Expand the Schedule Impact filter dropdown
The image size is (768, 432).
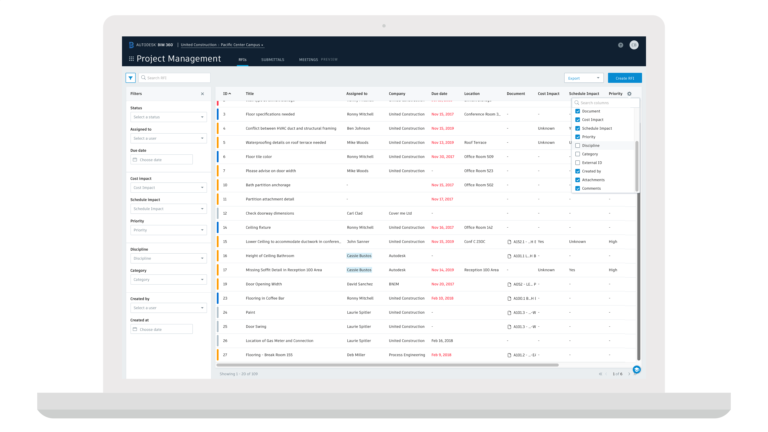168,209
